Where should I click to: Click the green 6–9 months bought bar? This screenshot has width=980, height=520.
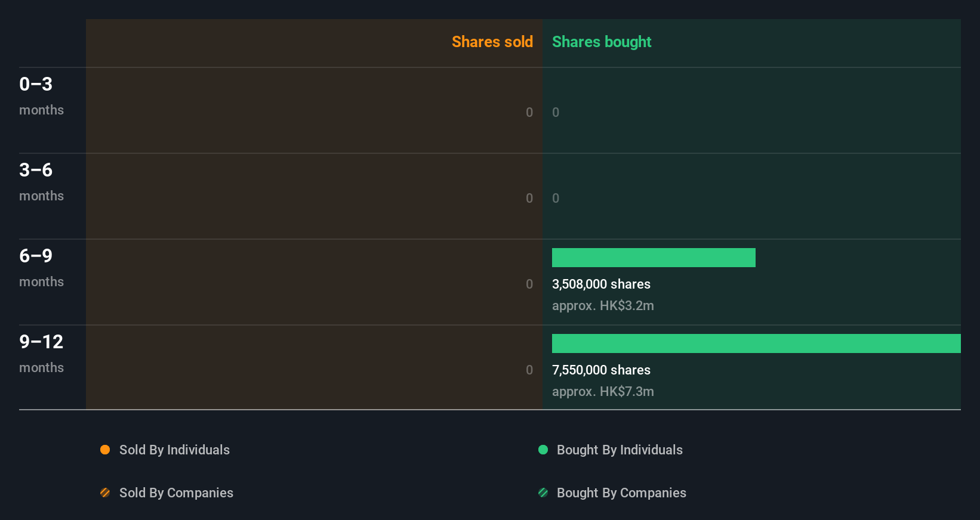click(x=654, y=258)
